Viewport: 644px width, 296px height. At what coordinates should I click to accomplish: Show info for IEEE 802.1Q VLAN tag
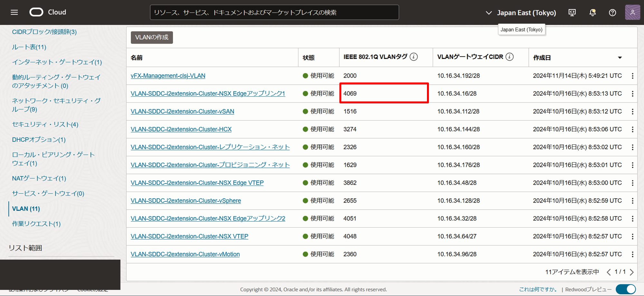coord(414,57)
